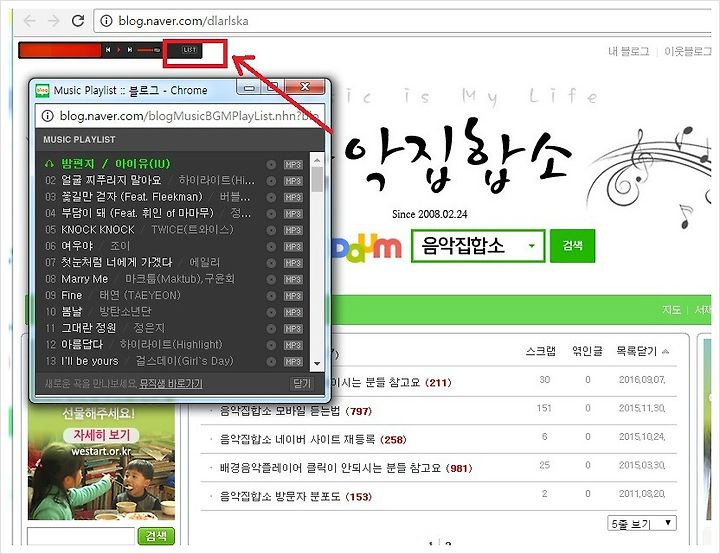
Task: Open the 지도 menu item in green bar
Action: point(671,310)
